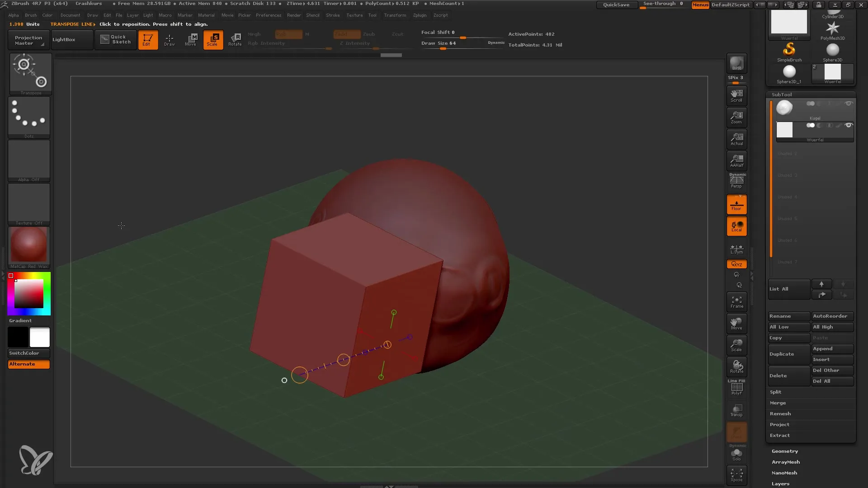The height and width of the screenshot is (488, 868).
Task: Expand the NanoMesh section panel
Action: [784, 473]
